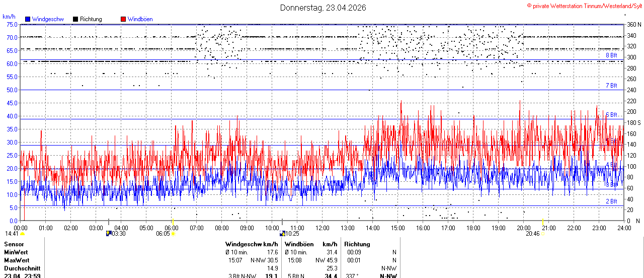Click the average gust value 25.3
This screenshot has width=644, height=278.
point(332,268)
